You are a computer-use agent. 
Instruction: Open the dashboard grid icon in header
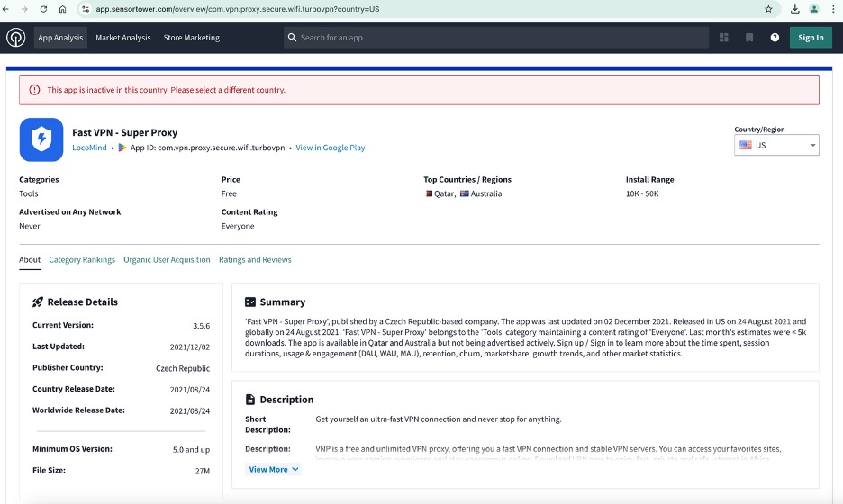[x=724, y=38]
